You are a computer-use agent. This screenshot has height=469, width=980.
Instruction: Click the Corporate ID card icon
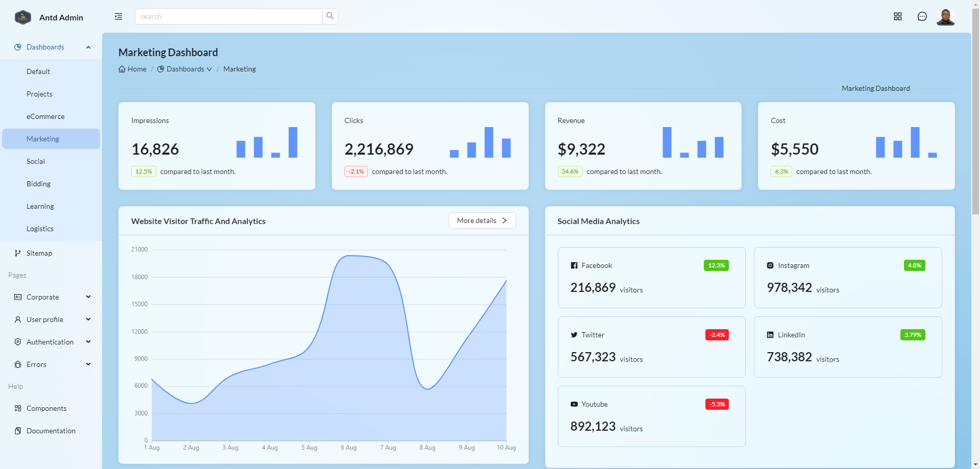pyautogui.click(x=18, y=297)
